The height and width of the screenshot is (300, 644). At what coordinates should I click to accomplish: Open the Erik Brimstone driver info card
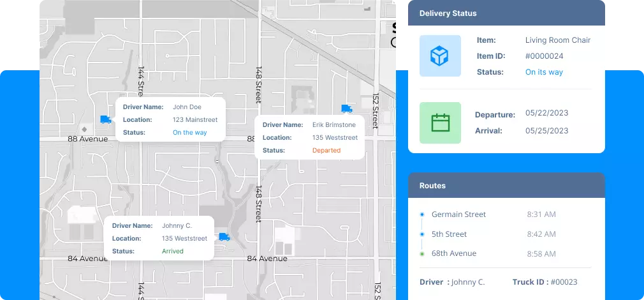pos(310,137)
